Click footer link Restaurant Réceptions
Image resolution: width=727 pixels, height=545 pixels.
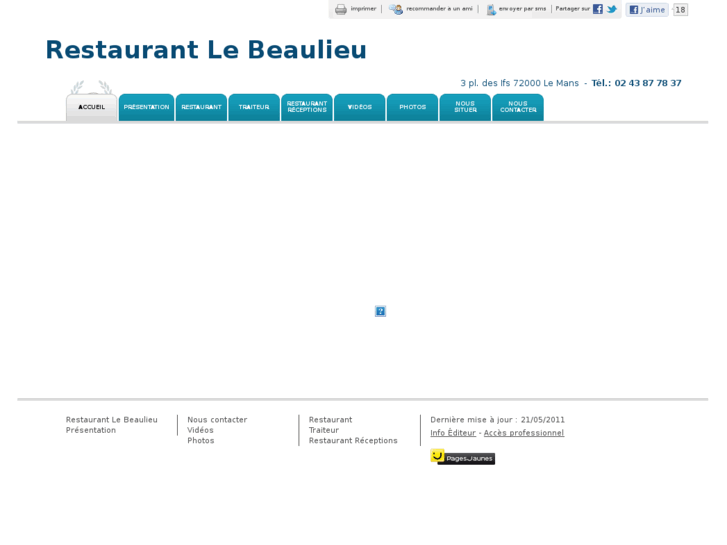point(353,441)
